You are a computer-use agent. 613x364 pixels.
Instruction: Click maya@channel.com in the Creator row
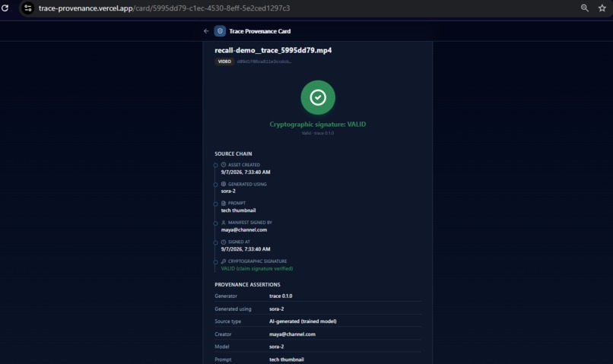click(x=292, y=334)
